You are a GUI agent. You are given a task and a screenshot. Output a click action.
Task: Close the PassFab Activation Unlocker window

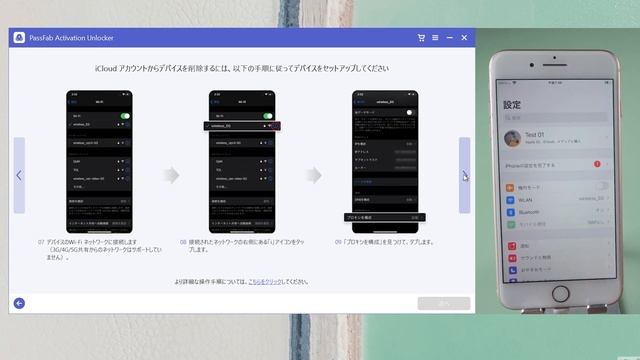tap(464, 38)
